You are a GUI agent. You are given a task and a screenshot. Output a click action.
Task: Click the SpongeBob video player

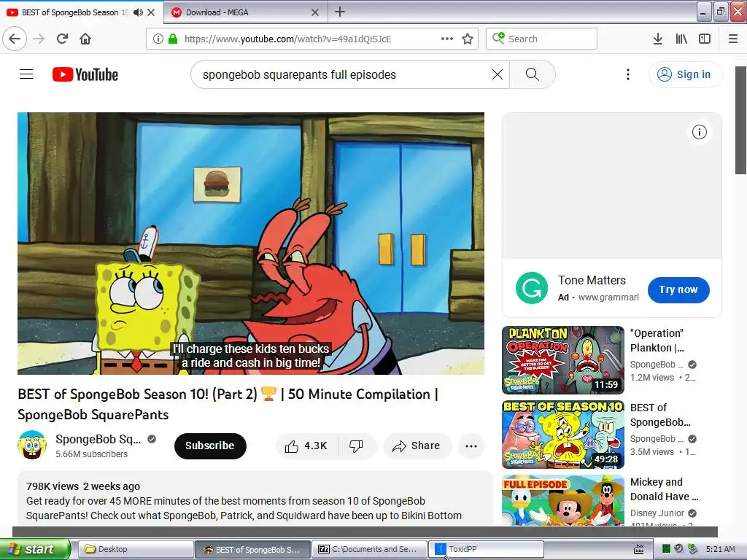point(251,244)
